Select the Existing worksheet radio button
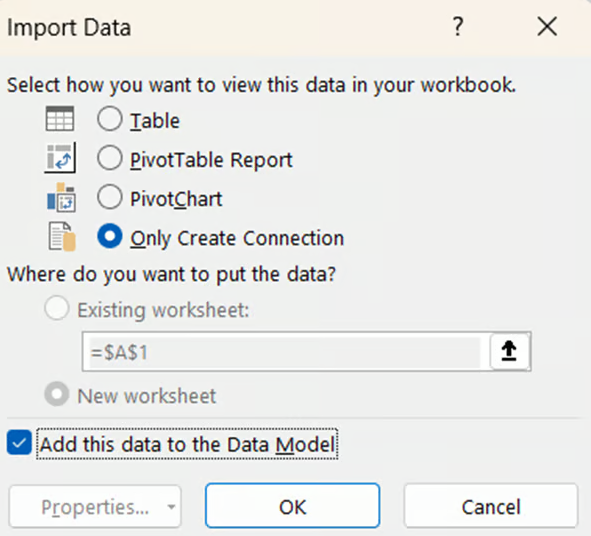 pyautogui.click(x=57, y=308)
